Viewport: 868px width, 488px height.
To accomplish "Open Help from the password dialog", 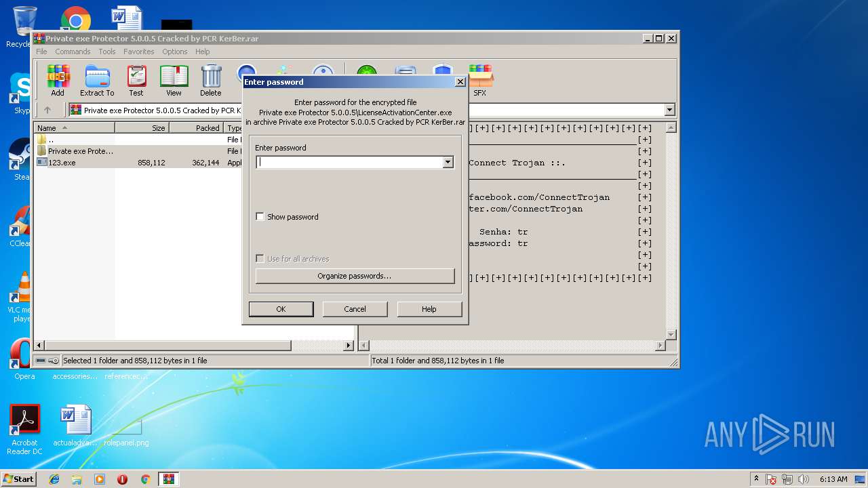I will point(429,309).
